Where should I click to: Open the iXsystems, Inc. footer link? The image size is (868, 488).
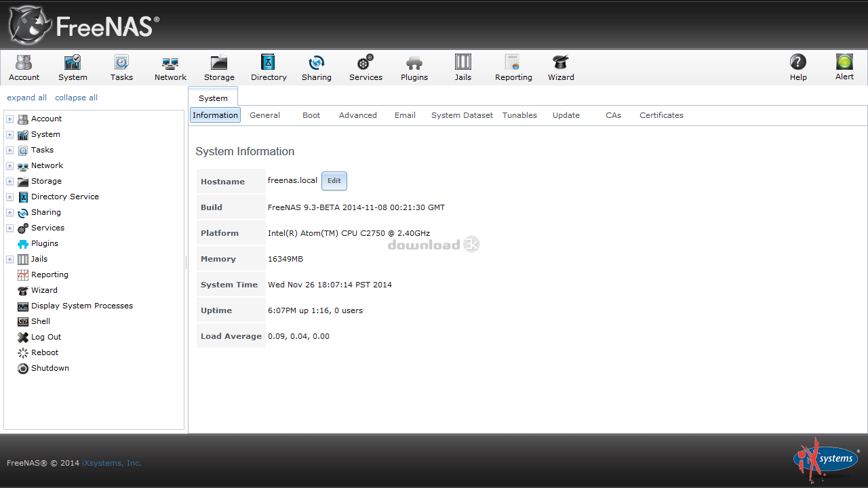pyautogui.click(x=111, y=463)
